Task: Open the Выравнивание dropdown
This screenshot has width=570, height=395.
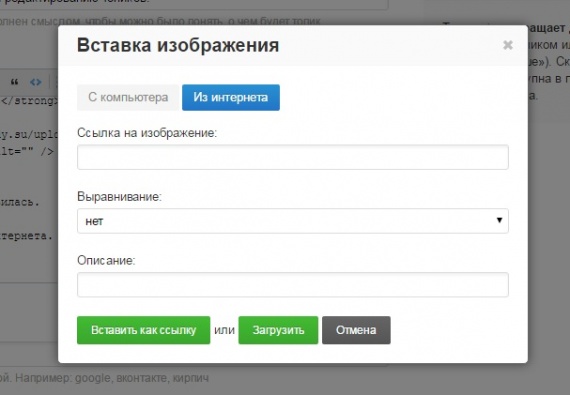Action: [x=293, y=221]
